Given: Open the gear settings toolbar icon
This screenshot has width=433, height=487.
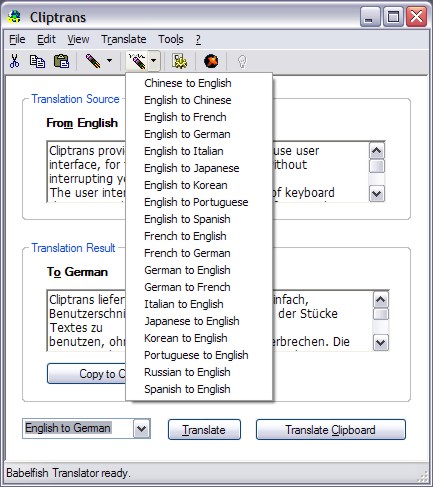Looking at the screenshot, I should (x=180, y=61).
